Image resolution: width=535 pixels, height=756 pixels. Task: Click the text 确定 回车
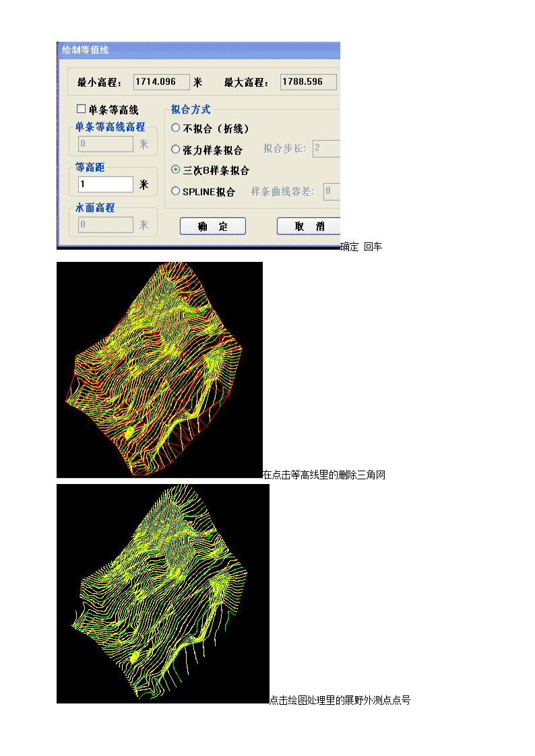pos(361,247)
